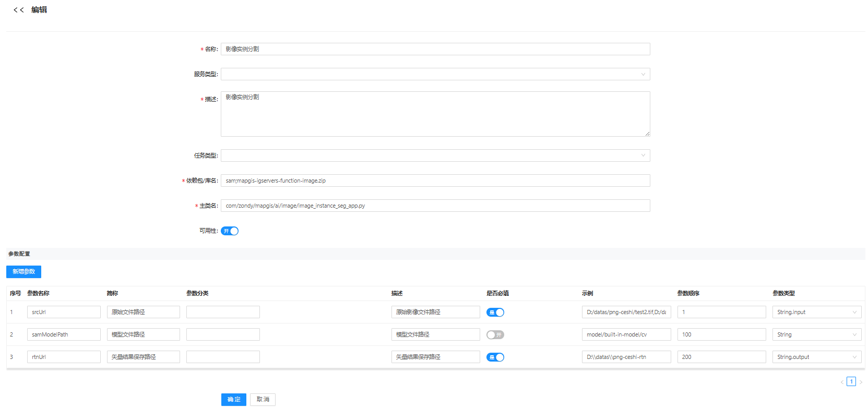Open parameter type dropdown for samModelPath row
Screen dimensions: 868x408
(816, 334)
